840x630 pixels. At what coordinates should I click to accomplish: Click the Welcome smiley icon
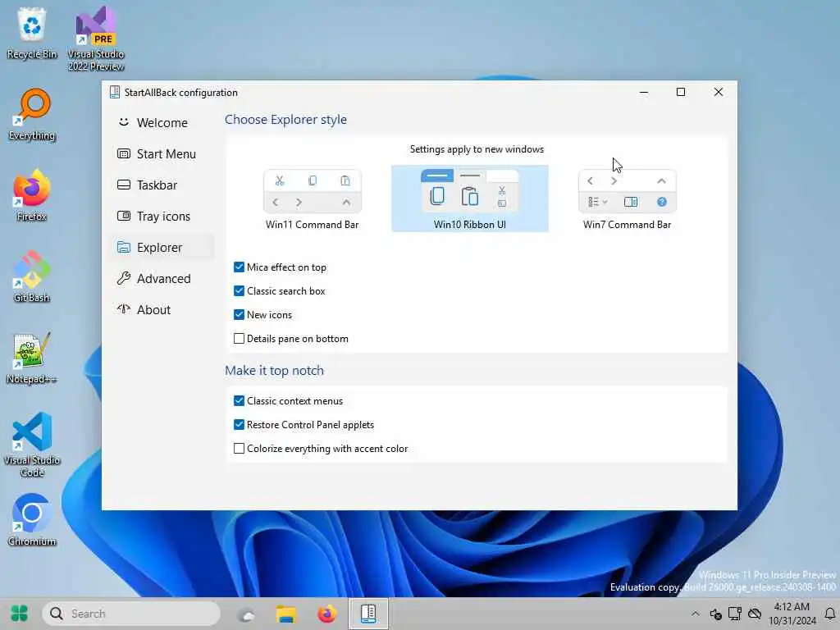[124, 122]
